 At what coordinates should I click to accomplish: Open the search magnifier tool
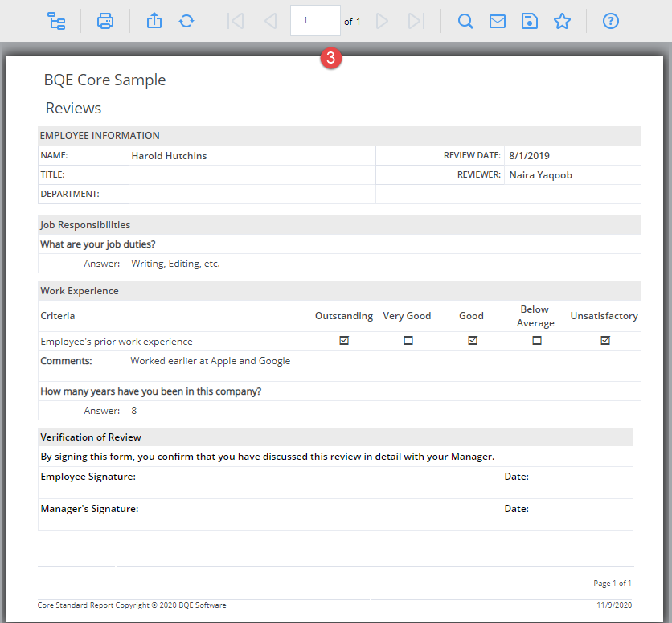tap(465, 21)
